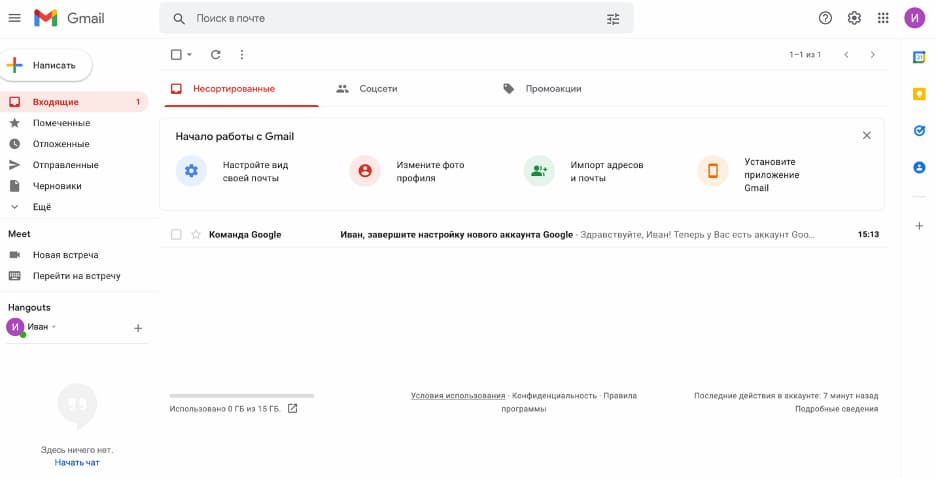The height and width of the screenshot is (478, 936).
Task: Switch to the Промоакции tab
Action: [x=575, y=89]
